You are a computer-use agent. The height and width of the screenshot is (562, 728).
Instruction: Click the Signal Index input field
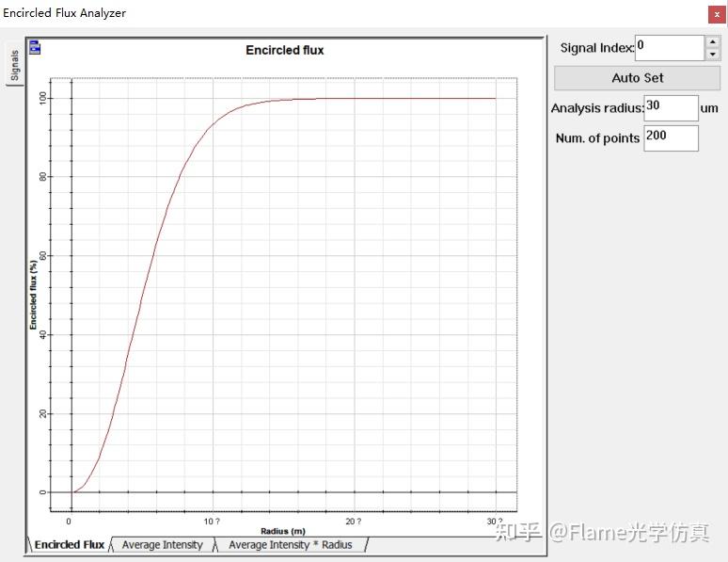(669, 47)
